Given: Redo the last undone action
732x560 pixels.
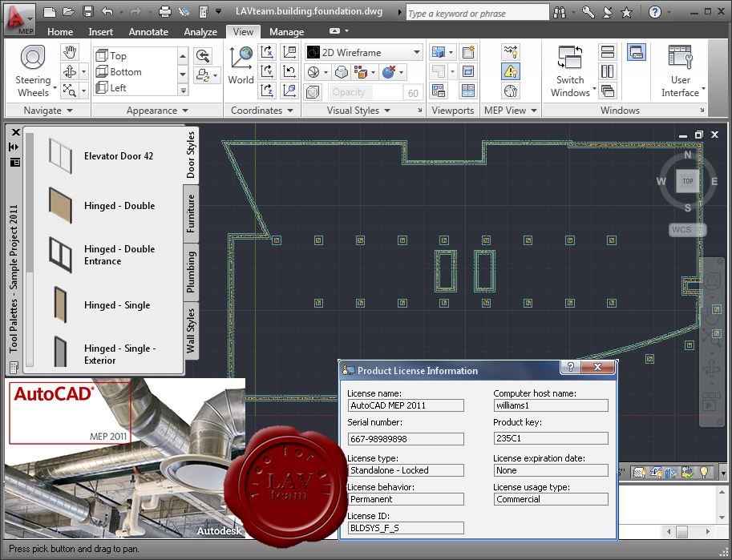Looking at the screenshot, I should click(x=135, y=12).
